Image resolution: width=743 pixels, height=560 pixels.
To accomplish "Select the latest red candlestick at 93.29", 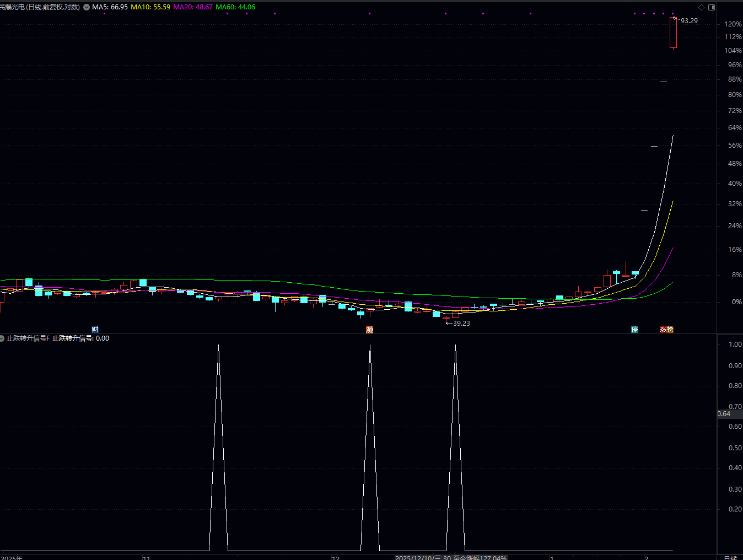I will point(673,33).
